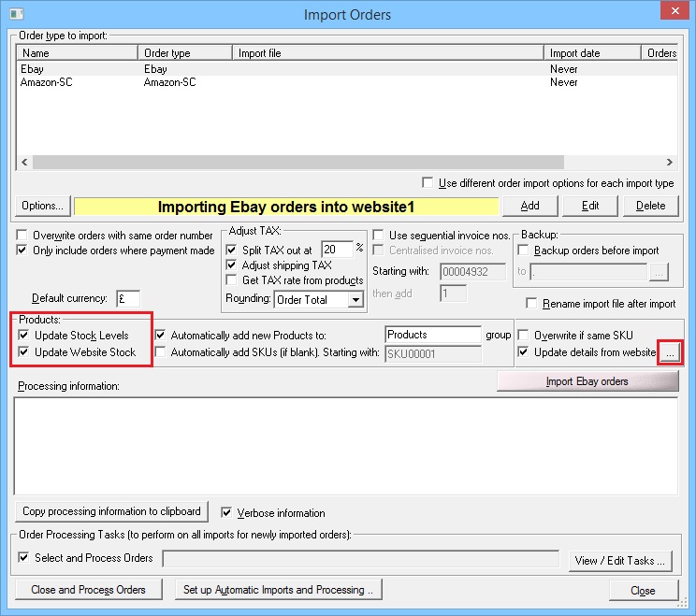Click the list scrollbar right arrow
The width and height of the screenshot is (696, 616).
pos(670,162)
